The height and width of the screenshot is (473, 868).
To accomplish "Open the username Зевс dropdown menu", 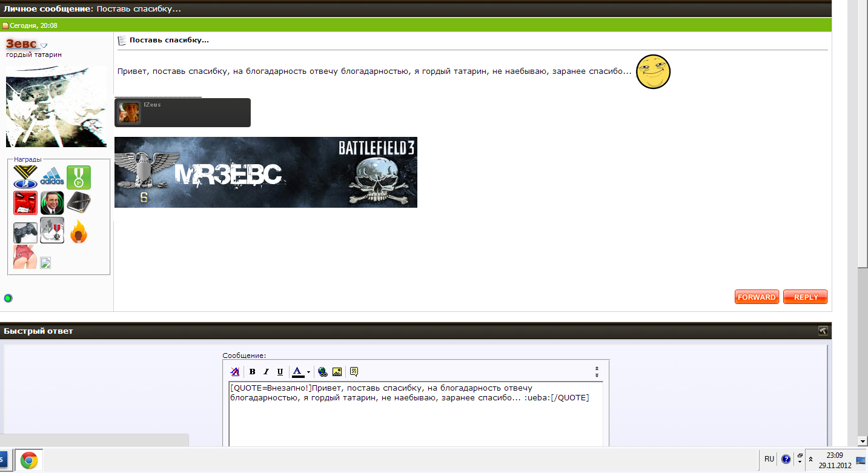I will click(x=44, y=45).
